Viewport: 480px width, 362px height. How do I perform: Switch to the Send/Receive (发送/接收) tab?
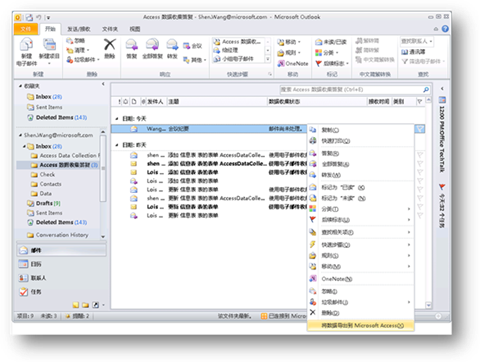pyautogui.click(x=79, y=29)
